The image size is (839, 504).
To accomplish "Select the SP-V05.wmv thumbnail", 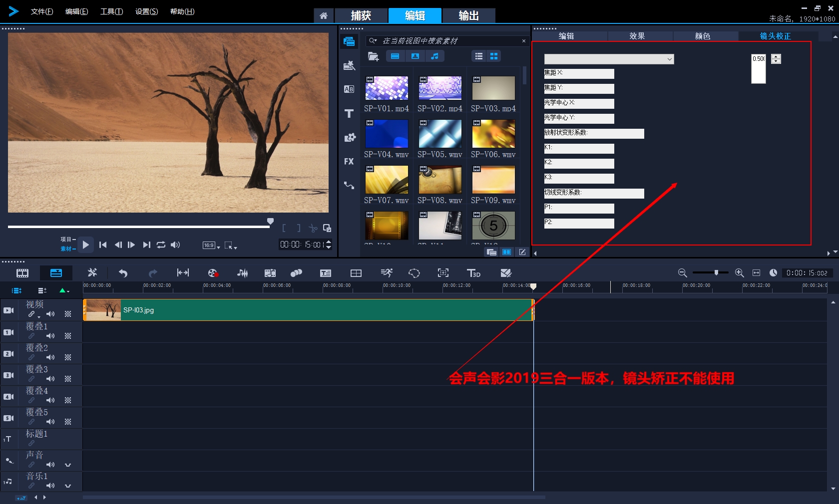I will tap(440, 134).
